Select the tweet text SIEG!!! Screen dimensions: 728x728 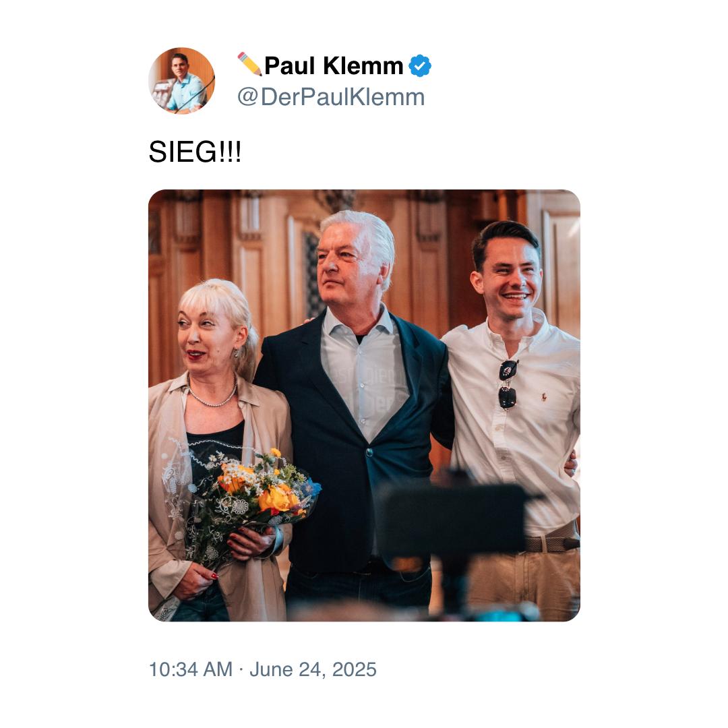(x=195, y=152)
